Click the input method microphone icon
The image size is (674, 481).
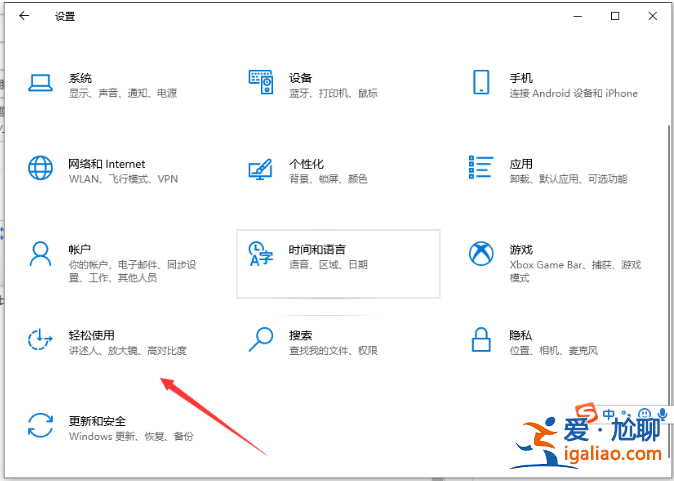pyautogui.click(x=662, y=414)
